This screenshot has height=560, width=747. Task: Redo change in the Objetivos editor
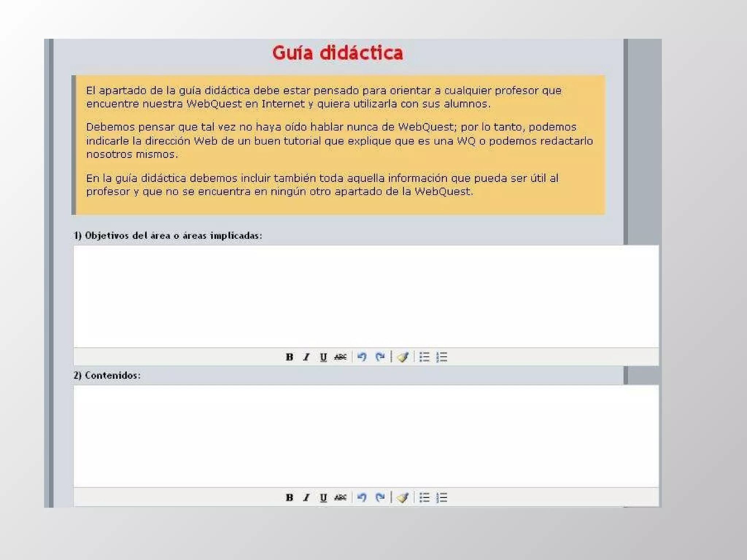[380, 357]
